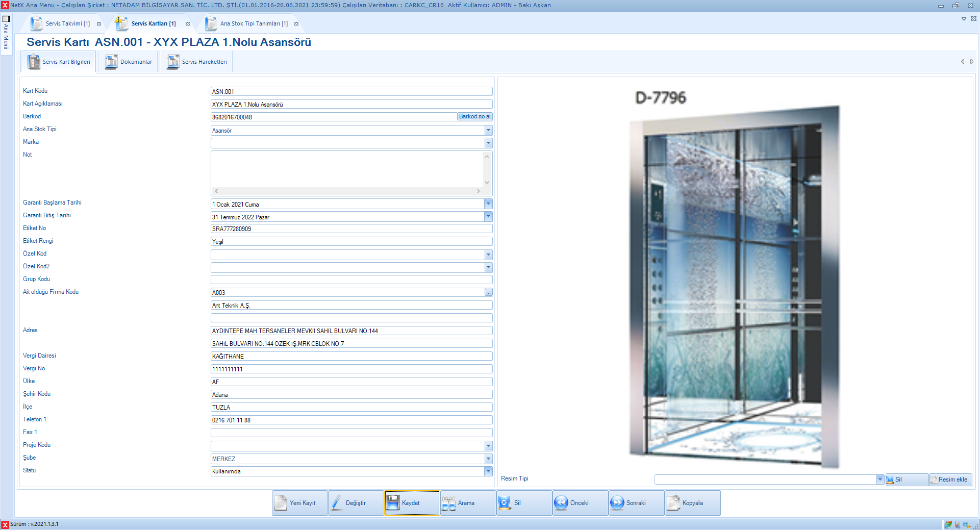Click the Yeni Kayıt new record icon
Image resolution: width=980 pixels, height=530 pixels.
click(281, 503)
